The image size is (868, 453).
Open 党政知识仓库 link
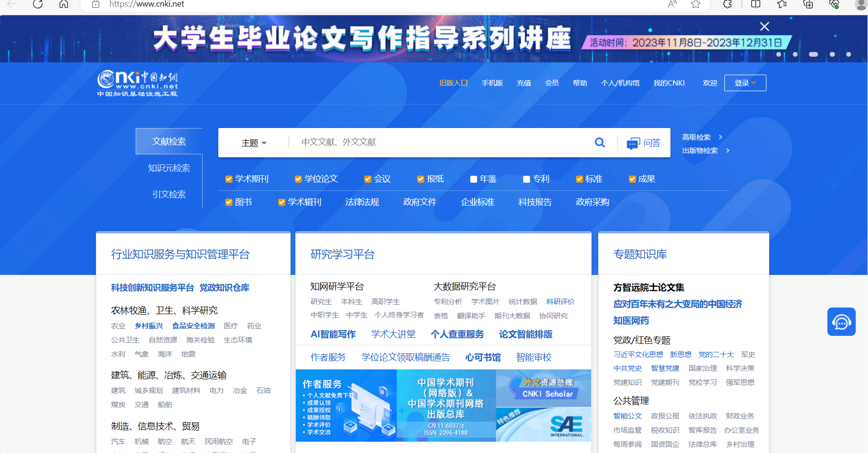coord(224,288)
